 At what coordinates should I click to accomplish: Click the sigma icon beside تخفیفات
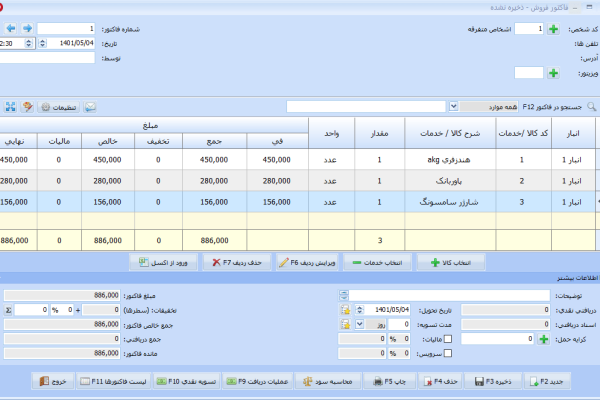8,310
